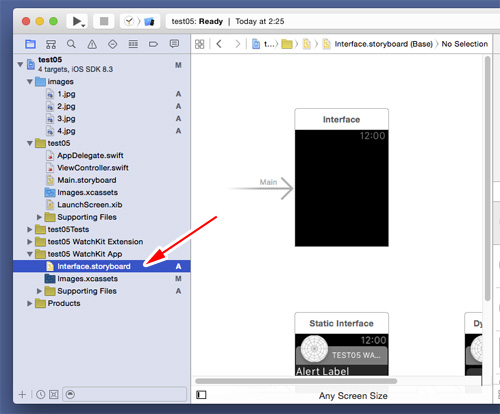This screenshot has height=414, width=500.
Task: Open AppDelegate.swift
Action: coord(90,156)
